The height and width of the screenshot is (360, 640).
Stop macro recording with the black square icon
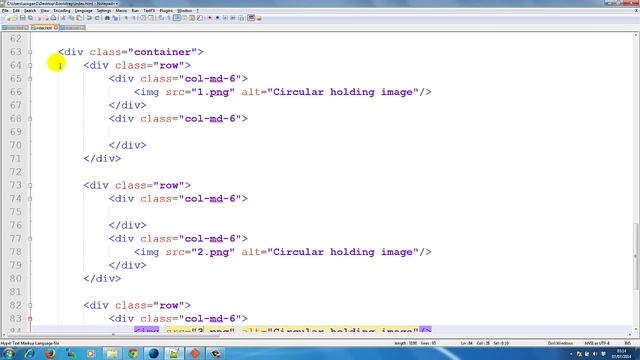pos(218,18)
